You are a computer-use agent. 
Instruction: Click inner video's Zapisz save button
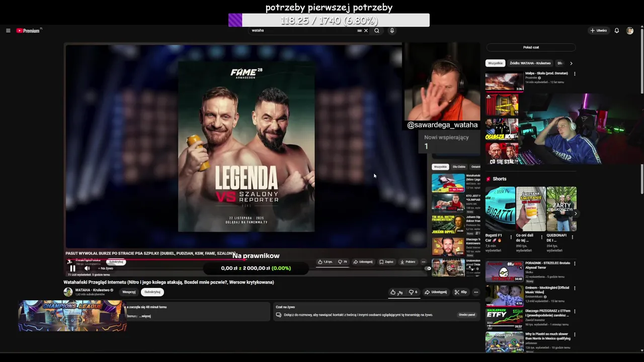(386, 262)
